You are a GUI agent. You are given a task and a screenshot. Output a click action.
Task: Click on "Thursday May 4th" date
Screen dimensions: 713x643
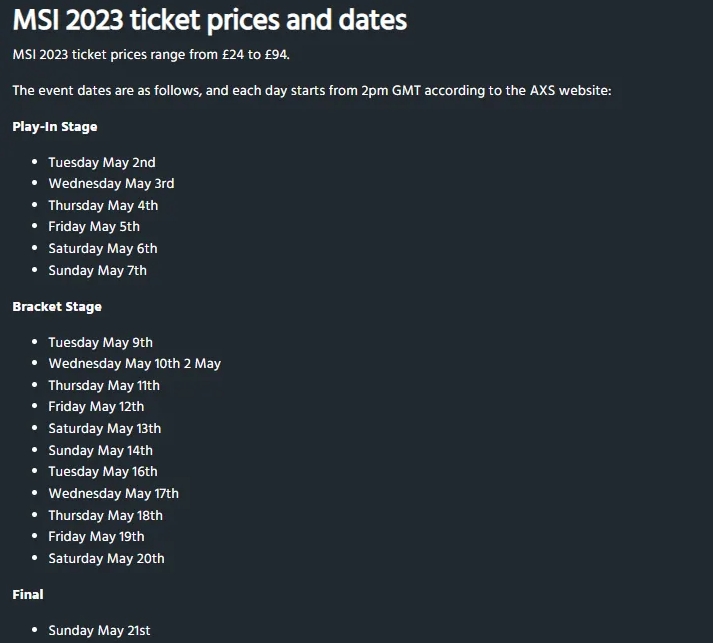point(103,205)
